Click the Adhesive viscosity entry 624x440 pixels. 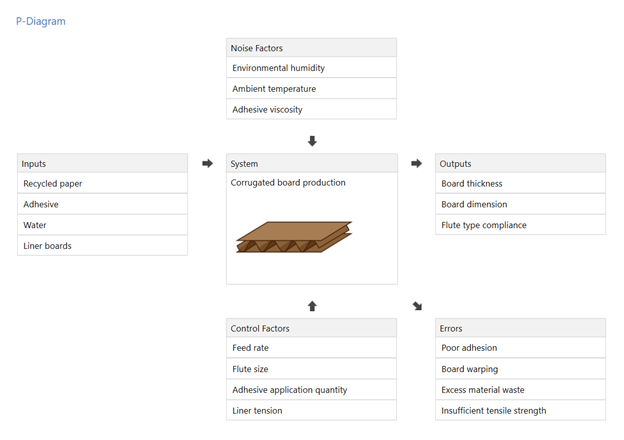[311, 109]
